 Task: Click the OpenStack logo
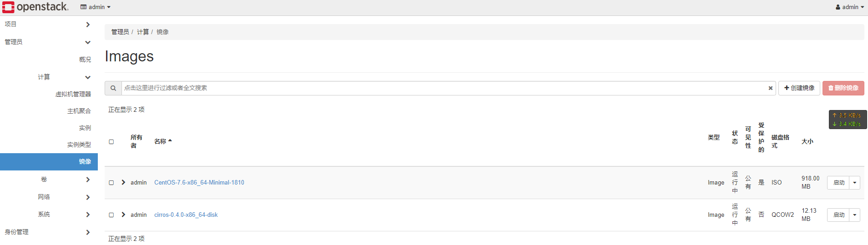click(x=35, y=7)
